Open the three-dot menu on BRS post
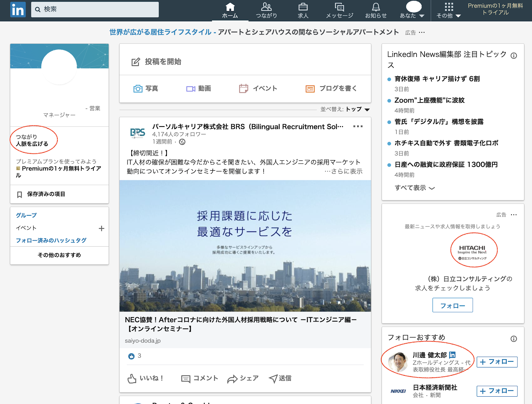This screenshot has height=404, width=532. coord(358,126)
